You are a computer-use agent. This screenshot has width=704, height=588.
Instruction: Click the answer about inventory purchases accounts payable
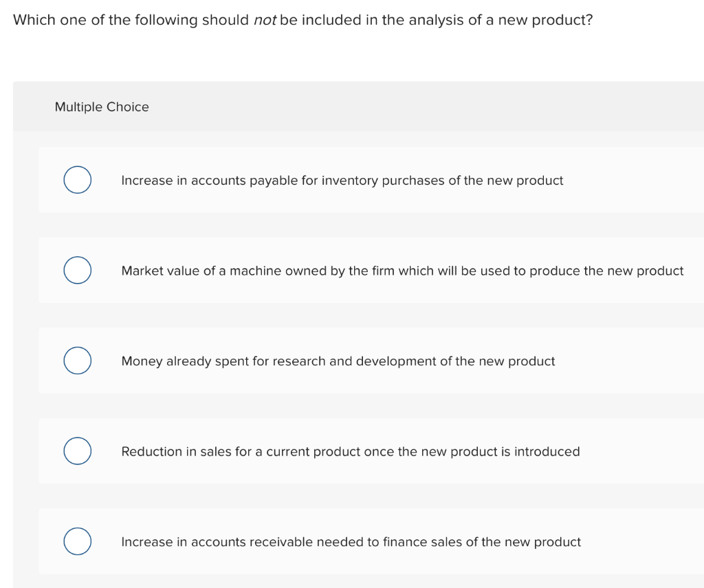(342, 180)
